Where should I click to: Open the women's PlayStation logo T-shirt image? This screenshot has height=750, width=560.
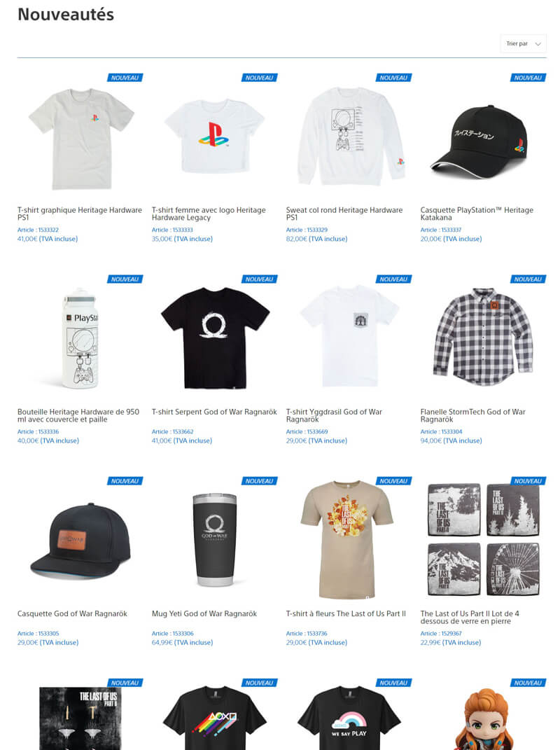214,136
